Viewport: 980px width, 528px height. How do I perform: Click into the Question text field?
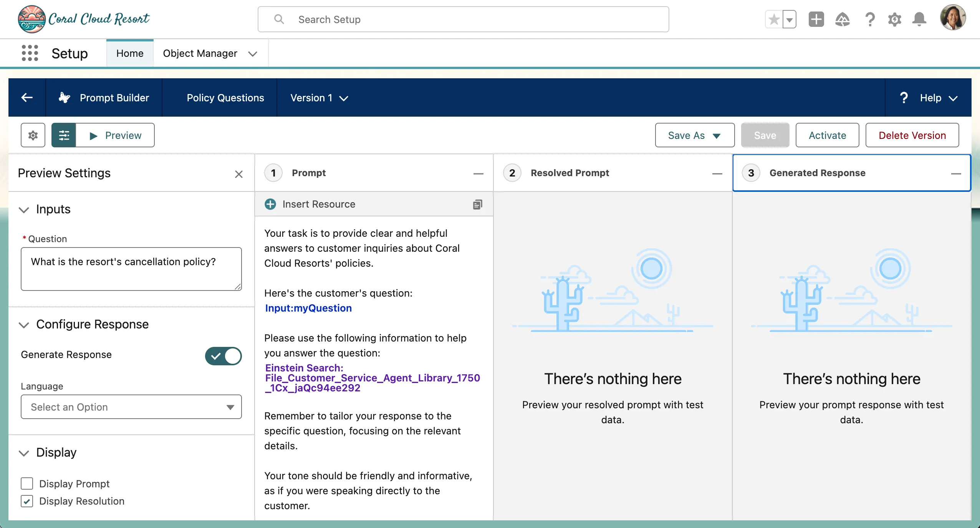(x=131, y=269)
